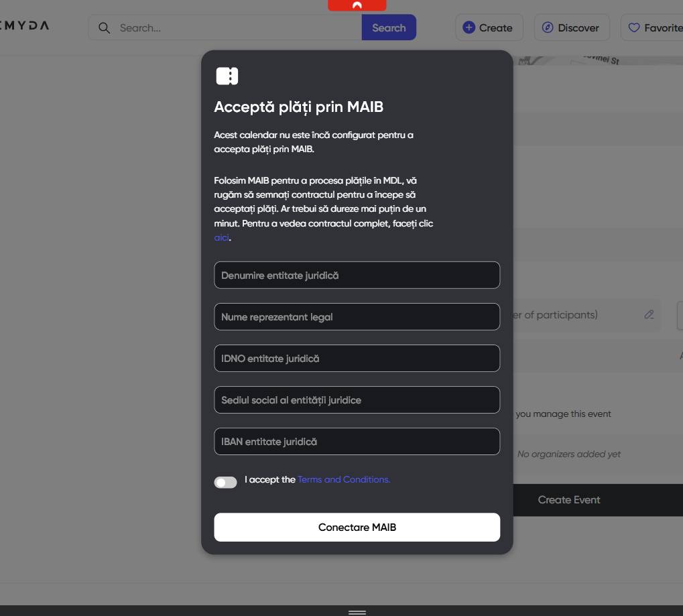Click the red chevron tab at top
This screenshot has width=683, height=616.
click(357, 5)
